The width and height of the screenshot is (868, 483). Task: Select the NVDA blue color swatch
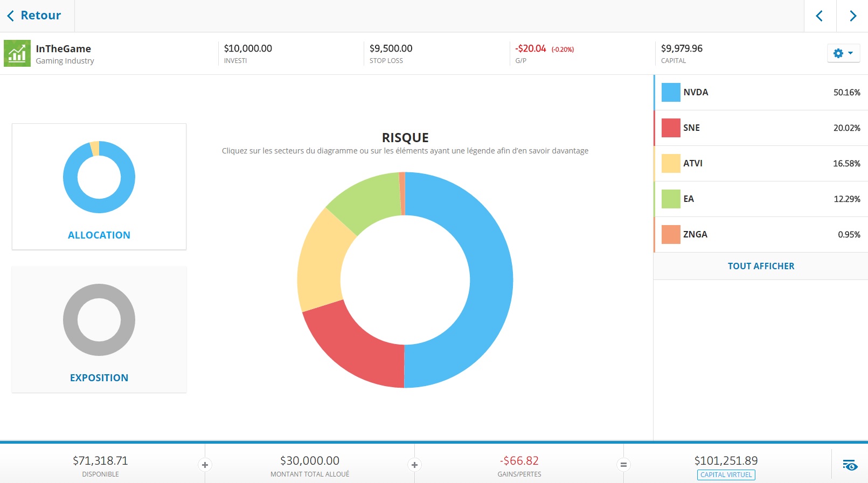[671, 93]
